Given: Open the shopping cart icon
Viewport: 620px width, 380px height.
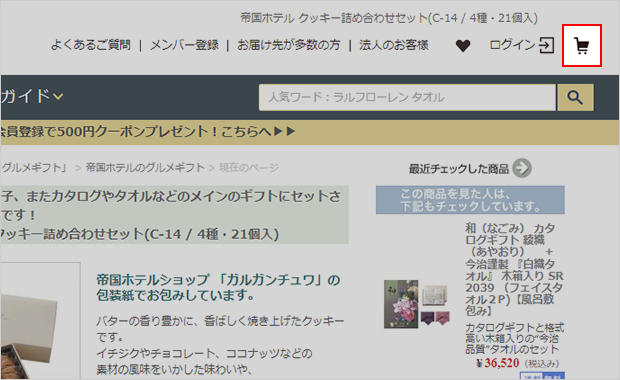Looking at the screenshot, I should pos(582,46).
